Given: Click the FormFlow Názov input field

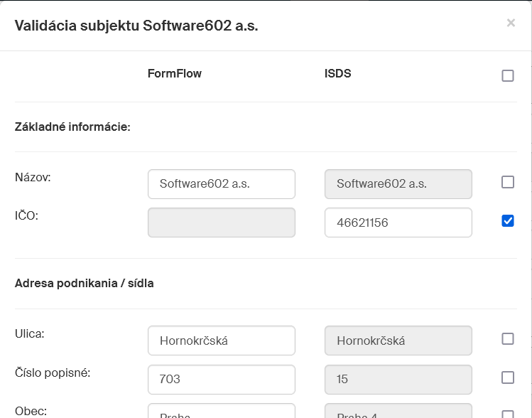Looking at the screenshot, I should point(222,183).
